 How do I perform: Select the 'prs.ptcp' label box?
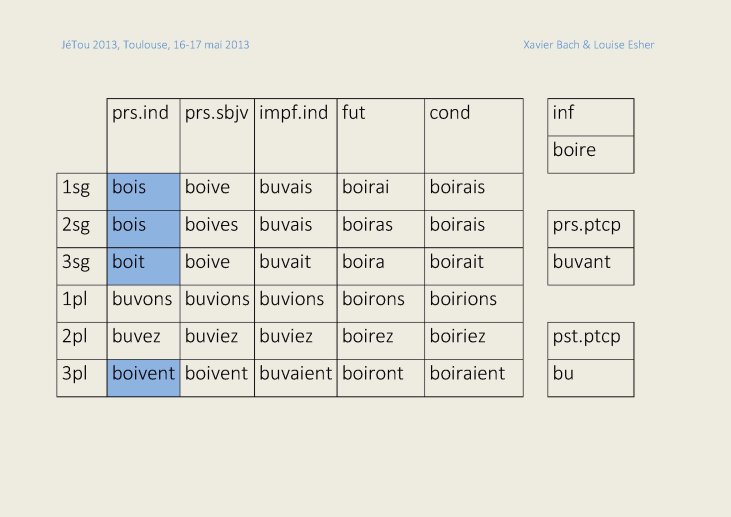[591, 229]
